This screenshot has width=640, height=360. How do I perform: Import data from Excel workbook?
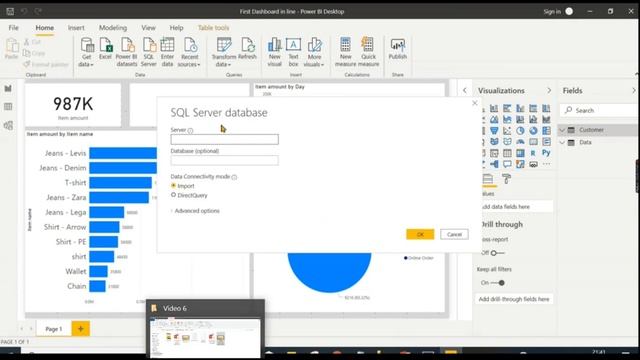pyautogui.click(x=105, y=49)
